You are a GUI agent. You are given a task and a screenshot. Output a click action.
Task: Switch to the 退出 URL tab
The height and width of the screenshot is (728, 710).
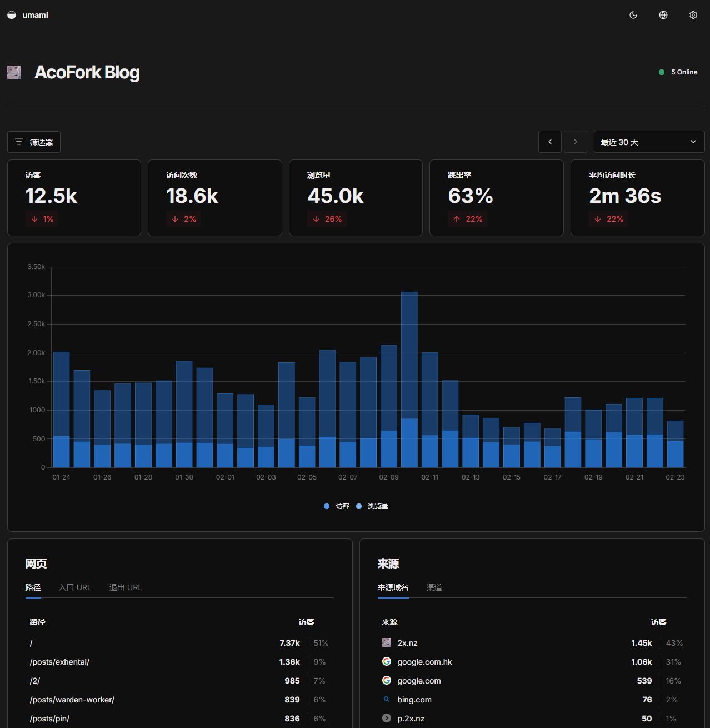point(126,587)
